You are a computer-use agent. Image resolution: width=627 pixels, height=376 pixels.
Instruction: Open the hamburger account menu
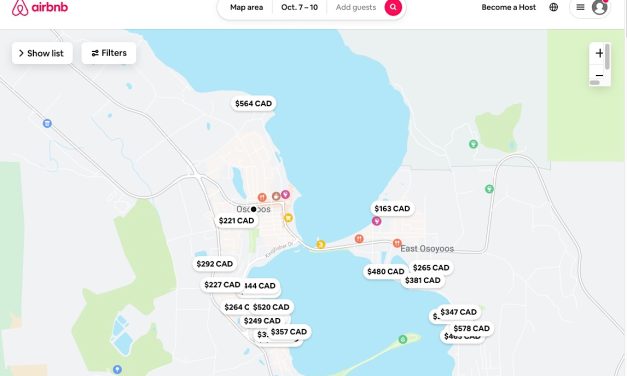pos(580,7)
